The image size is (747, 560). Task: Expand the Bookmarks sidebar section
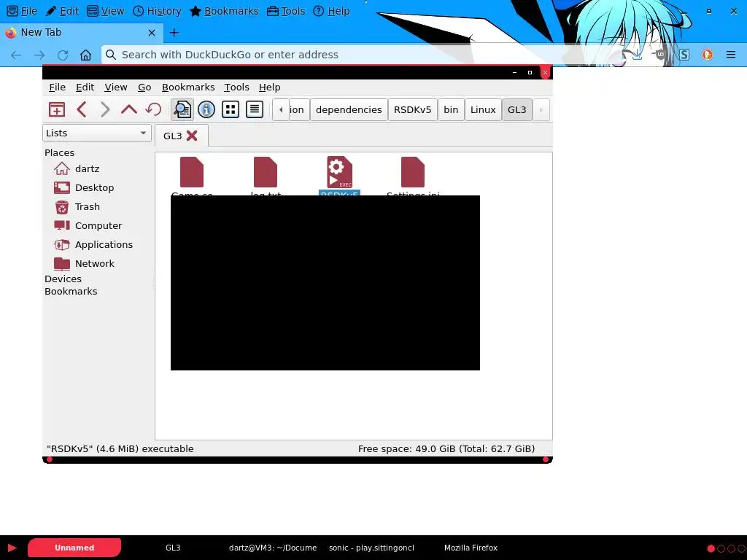pos(71,292)
